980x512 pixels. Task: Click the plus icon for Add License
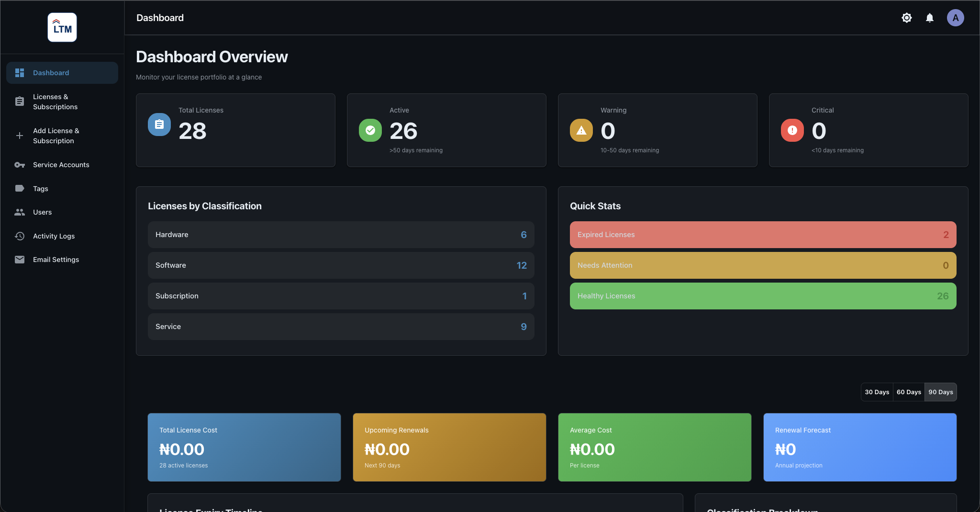(x=20, y=136)
